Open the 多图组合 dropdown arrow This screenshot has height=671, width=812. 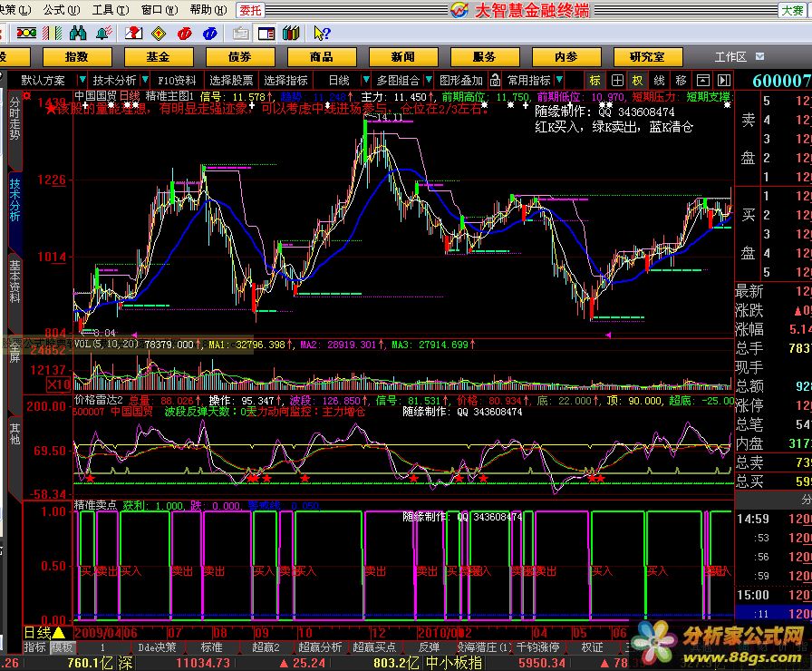coord(429,80)
